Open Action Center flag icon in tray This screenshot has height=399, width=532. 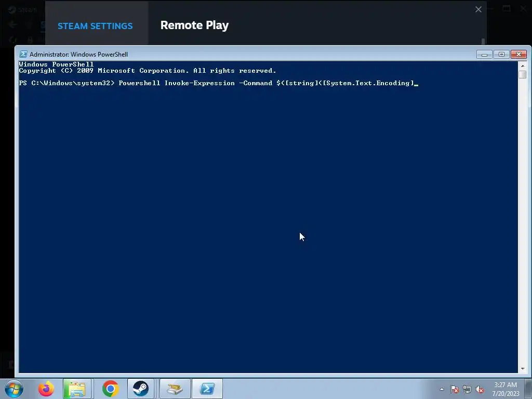pyautogui.click(x=455, y=390)
